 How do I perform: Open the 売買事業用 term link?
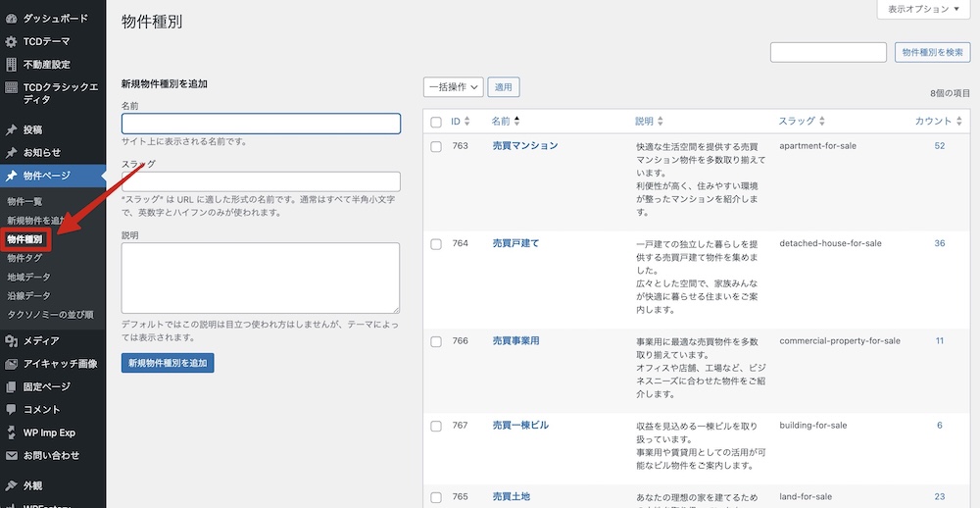pos(515,341)
